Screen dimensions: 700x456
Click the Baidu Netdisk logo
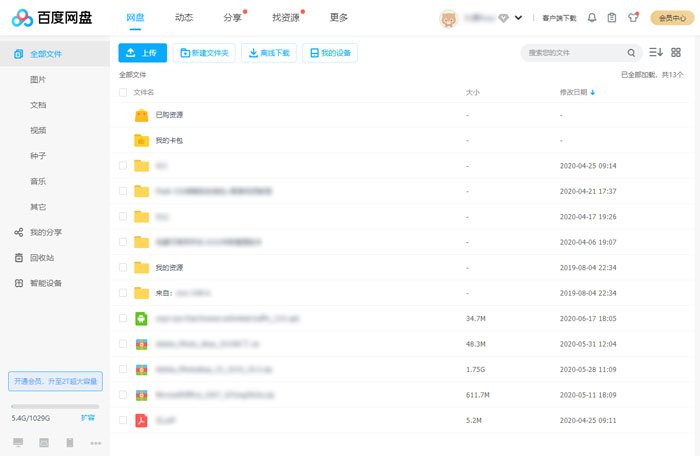52,18
